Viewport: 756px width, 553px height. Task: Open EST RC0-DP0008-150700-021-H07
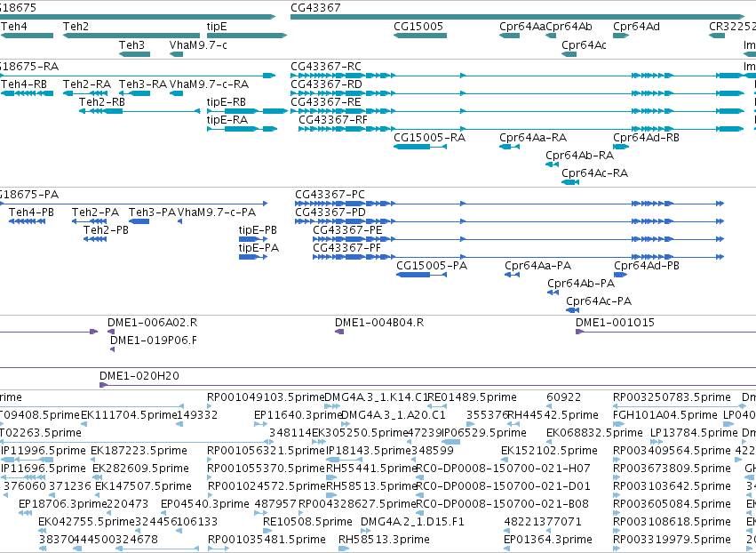tap(418, 477)
